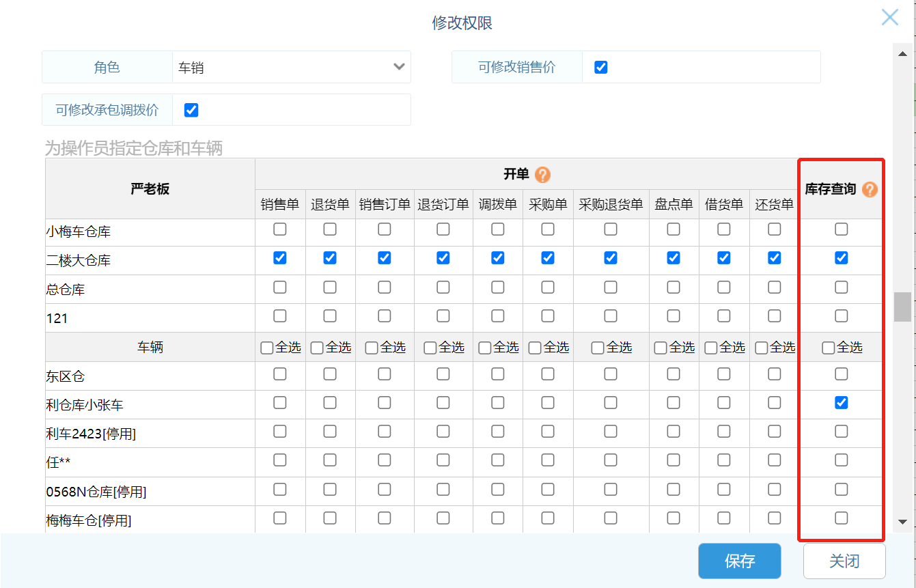Uncheck 还货单 for 二楼大仓库
Image resolution: width=916 pixels, height=588 pixels.
[775, 258]
